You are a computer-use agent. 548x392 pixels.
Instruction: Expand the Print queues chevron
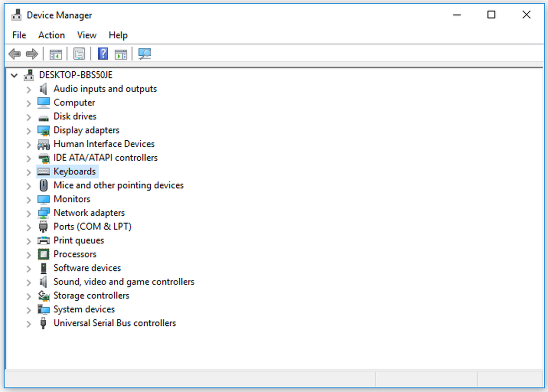(29, 240)
